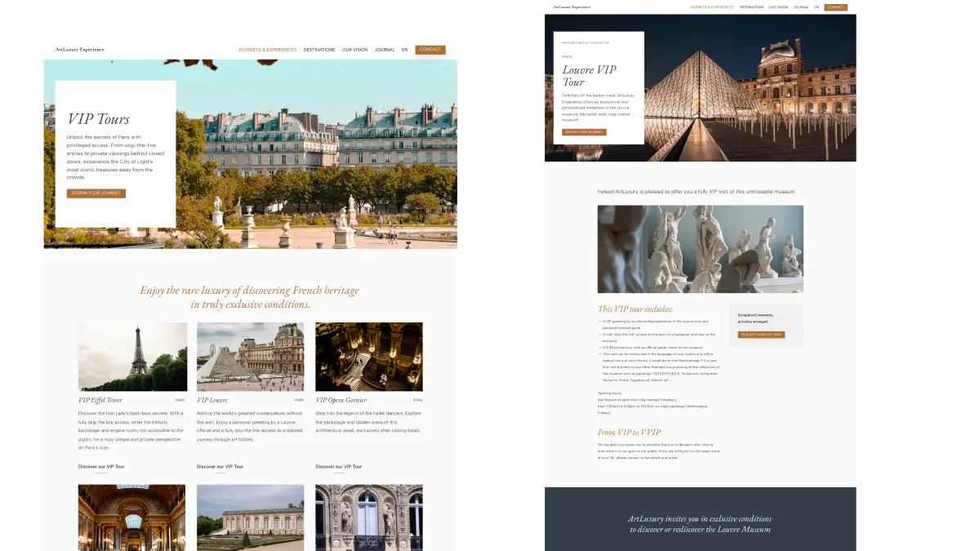Click Request Your VIP Tour button
The height and width of the screenshot is (551, 980).
tap(761, 335)
